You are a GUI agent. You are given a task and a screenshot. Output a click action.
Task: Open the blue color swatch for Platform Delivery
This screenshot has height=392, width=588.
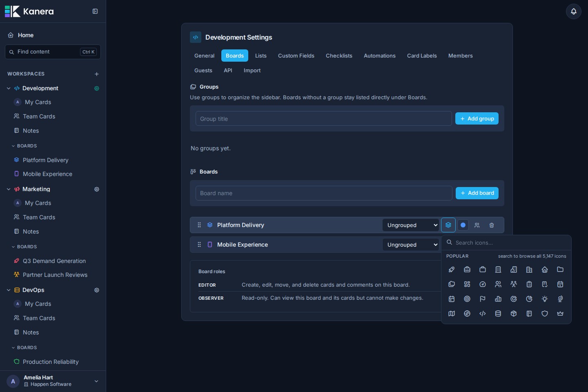[x=463, y=225]
